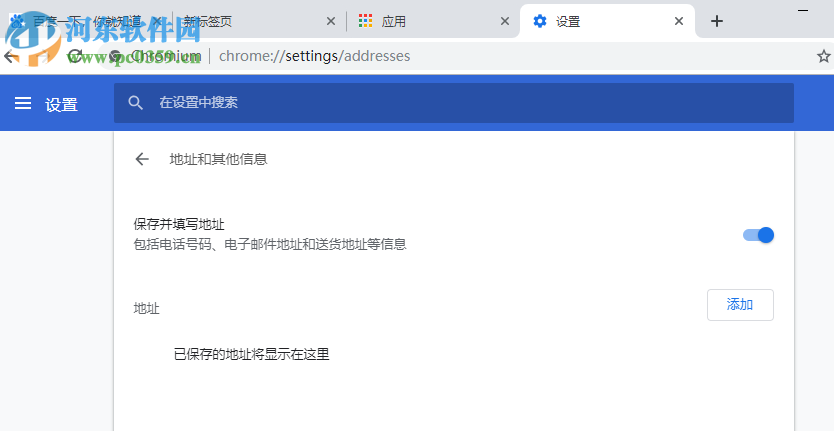Click the apps grid icon on 应用 tab
This screenshot has width=834, height=431.
click(365, 21)
